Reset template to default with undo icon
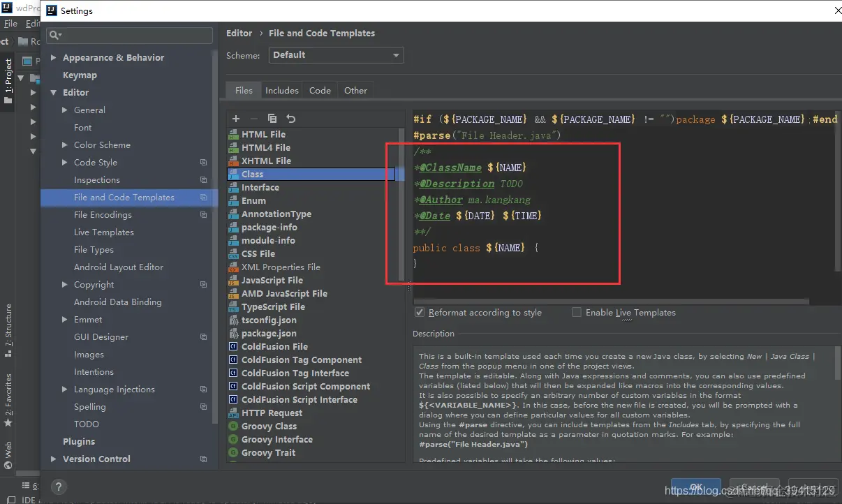 [x=291, y=119]
